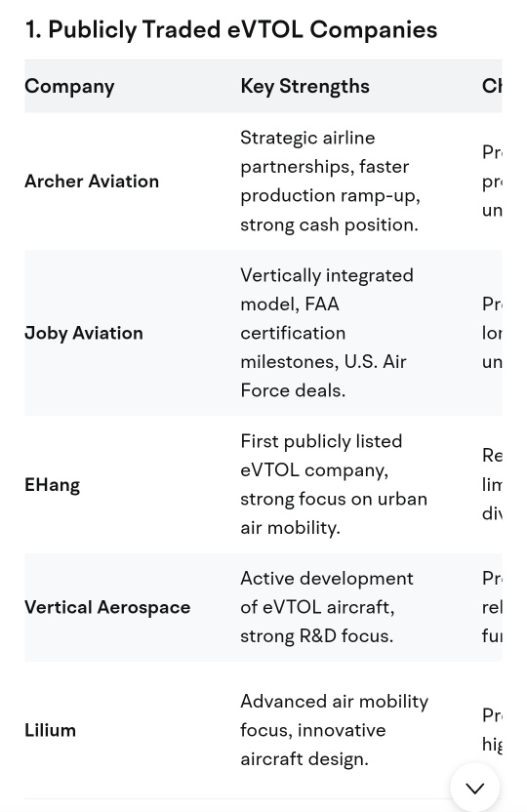Select Lilium's key strengths description
Image resolution: width=527 pixels, height=812 pixels.
point(335,730)
